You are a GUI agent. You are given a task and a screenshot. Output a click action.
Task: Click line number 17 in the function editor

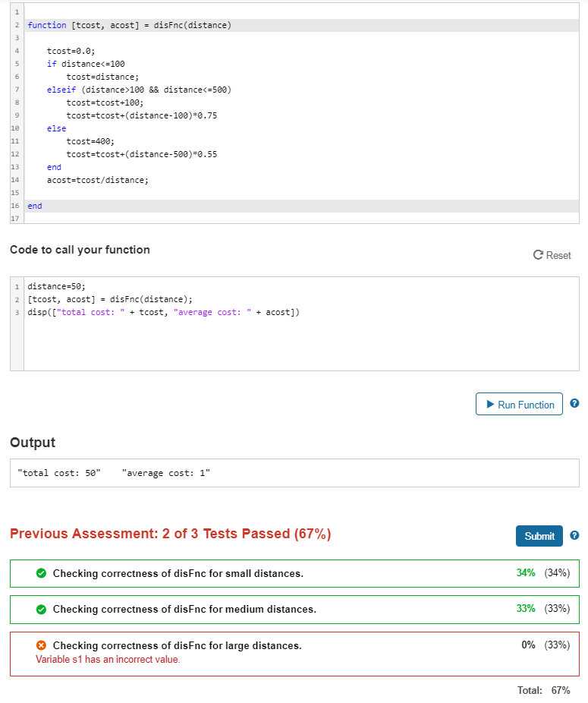tap(15, 219)
